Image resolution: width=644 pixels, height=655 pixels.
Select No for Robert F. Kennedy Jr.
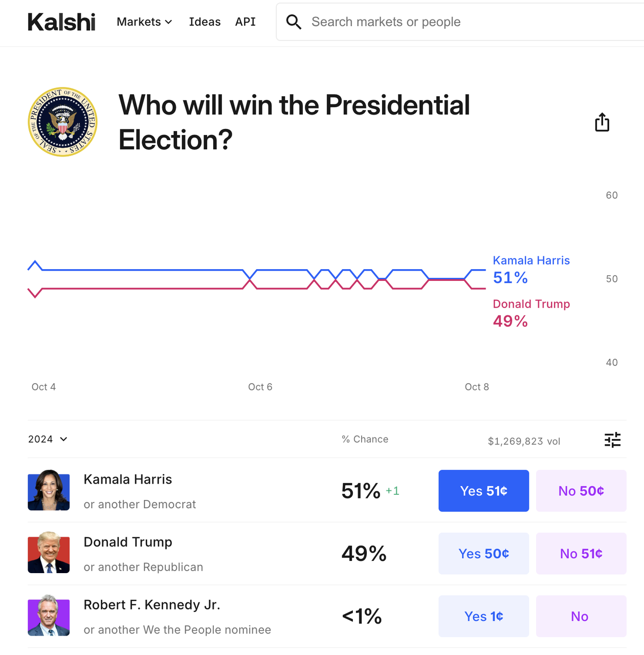(581, 616)
